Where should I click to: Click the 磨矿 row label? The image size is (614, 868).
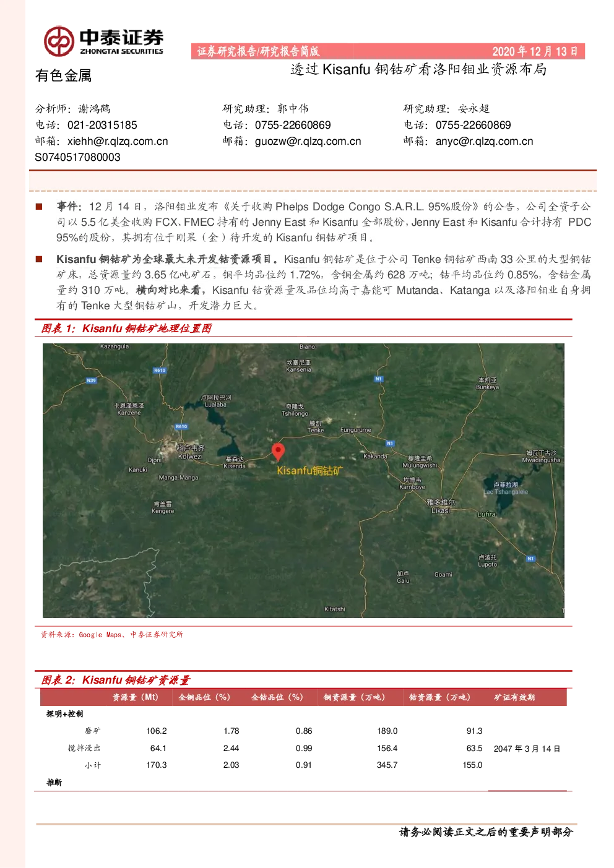click(92, 731)
